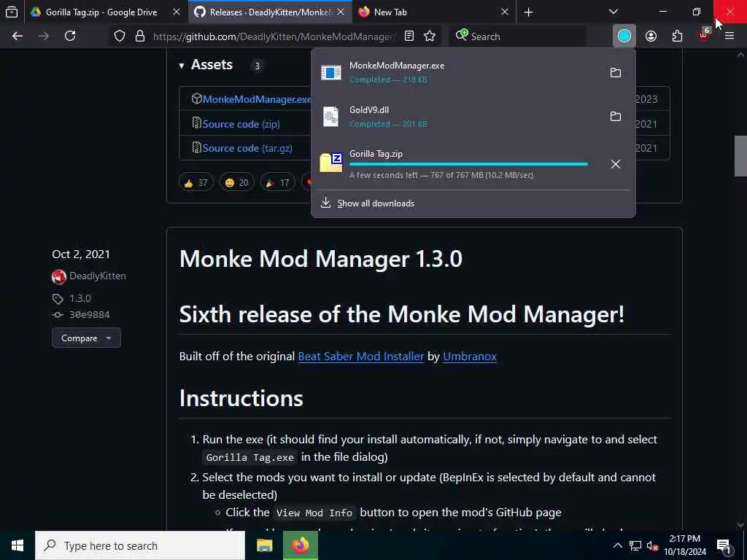Image resolution: width=747 pixels, height=560 pixels.
Task: Open commit 30e9884
Action: click(90, 315)
